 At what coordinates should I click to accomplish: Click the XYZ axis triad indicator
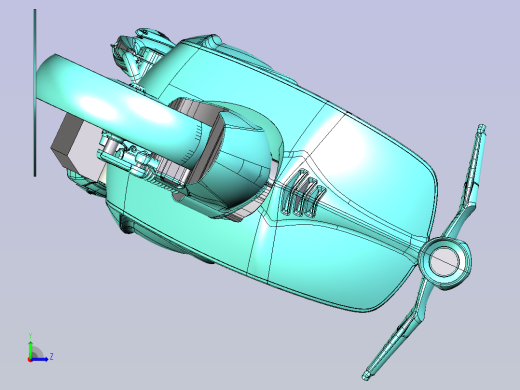40,348
